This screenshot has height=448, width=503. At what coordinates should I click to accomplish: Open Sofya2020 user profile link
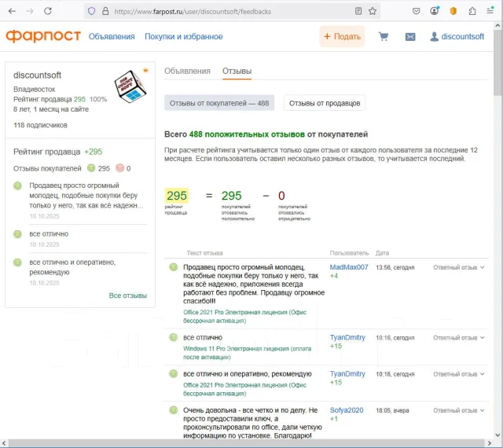(347, 410)
